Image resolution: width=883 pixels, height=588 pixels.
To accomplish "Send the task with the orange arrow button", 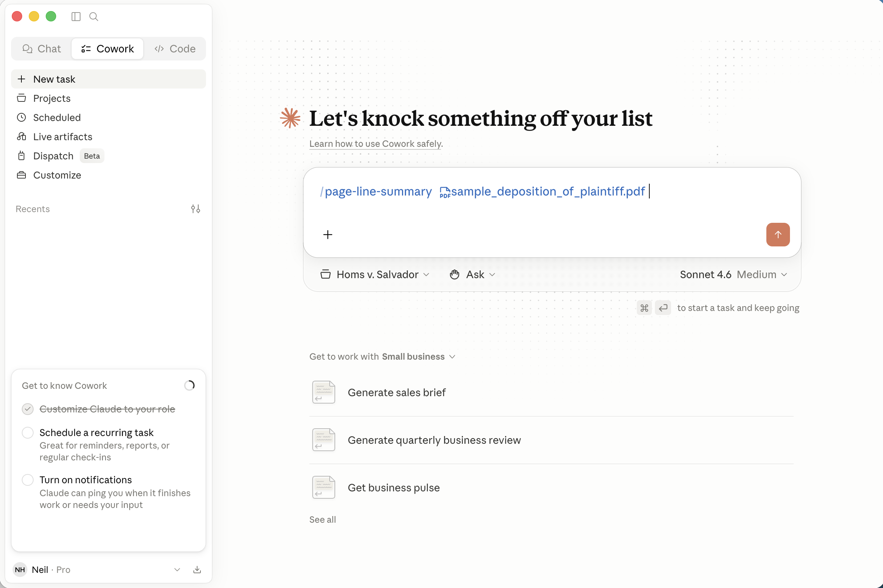I will click(777, 235).
